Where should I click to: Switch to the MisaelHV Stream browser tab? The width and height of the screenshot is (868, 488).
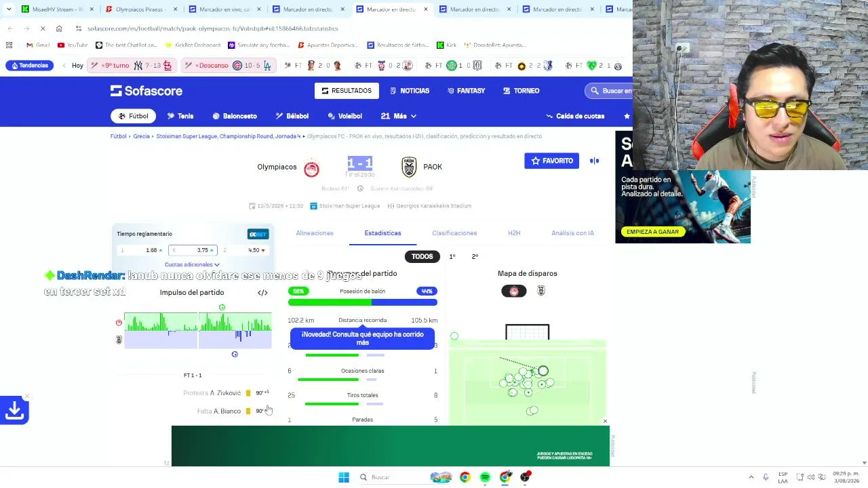tap(56, 9)
